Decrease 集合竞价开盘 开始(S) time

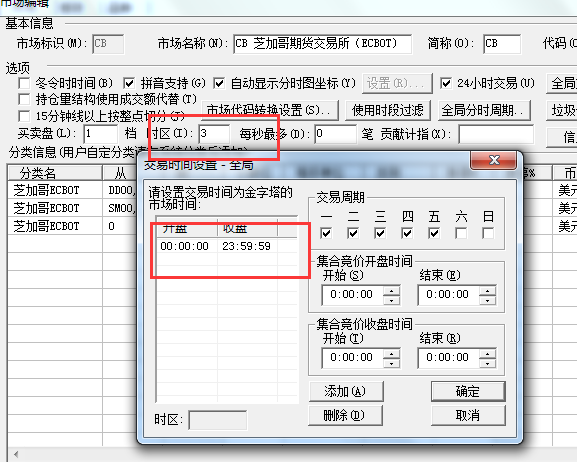tap(392, 300)
